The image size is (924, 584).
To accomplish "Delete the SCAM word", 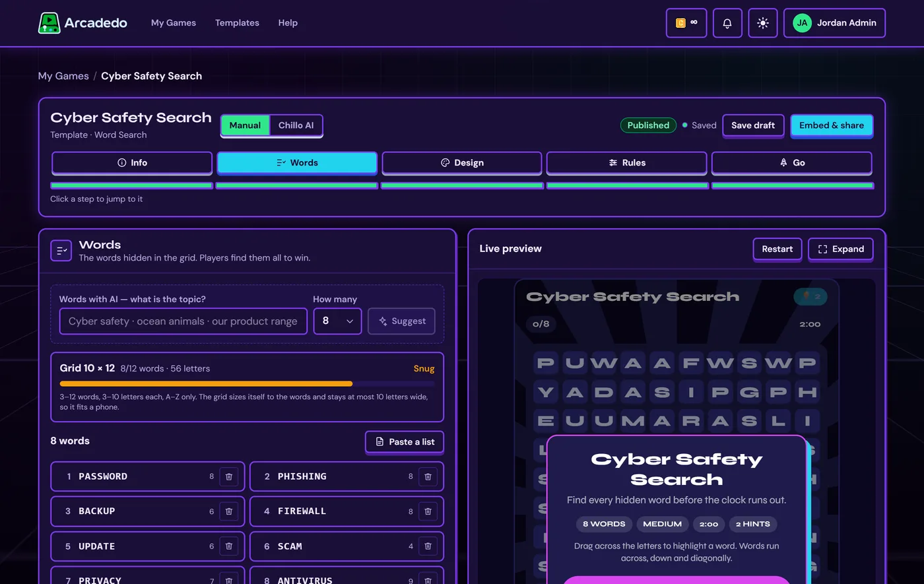I will pyautogui.click(x=428, y=546).
